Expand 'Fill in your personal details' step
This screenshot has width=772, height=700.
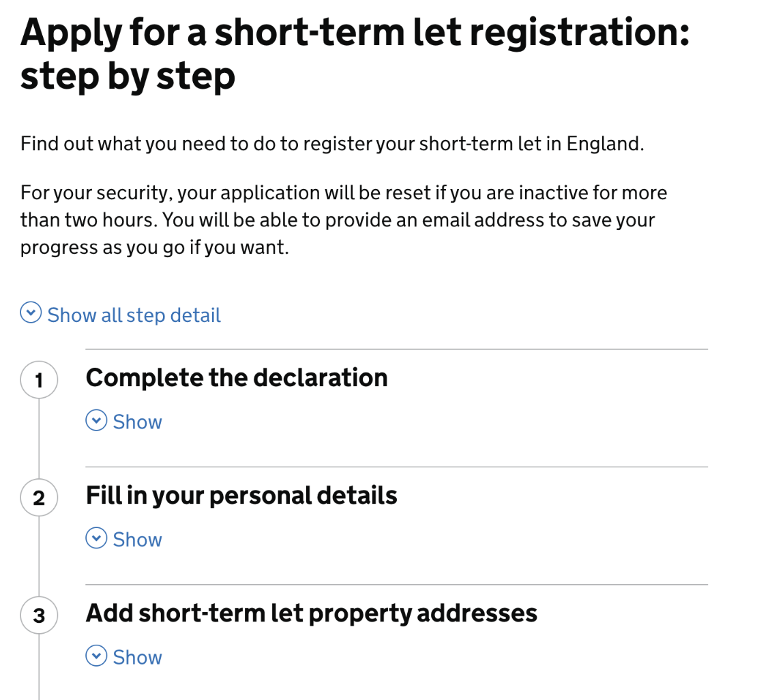136,539
